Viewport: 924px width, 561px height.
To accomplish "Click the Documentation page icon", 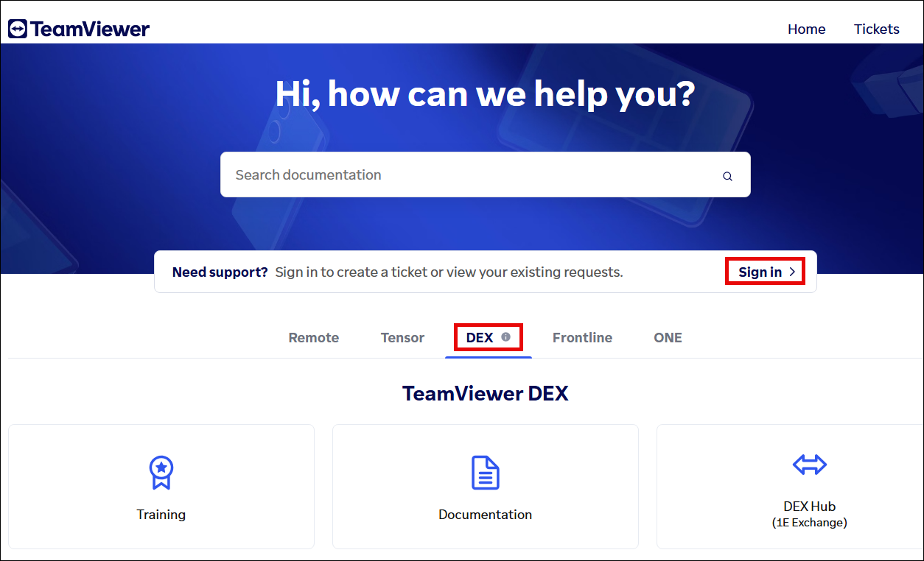I will pos(485,473).
